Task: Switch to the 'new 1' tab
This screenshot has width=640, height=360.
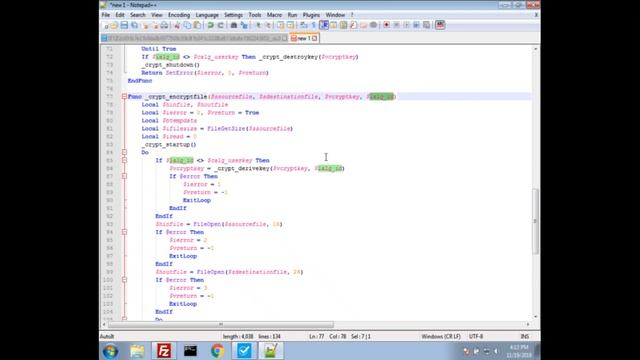Action: (304, 38)
